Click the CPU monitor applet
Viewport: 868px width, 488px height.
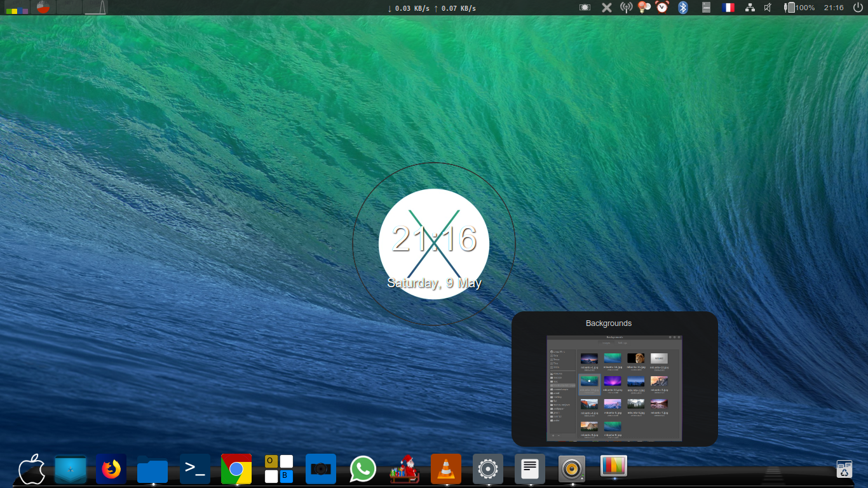[x=17, y=8]
